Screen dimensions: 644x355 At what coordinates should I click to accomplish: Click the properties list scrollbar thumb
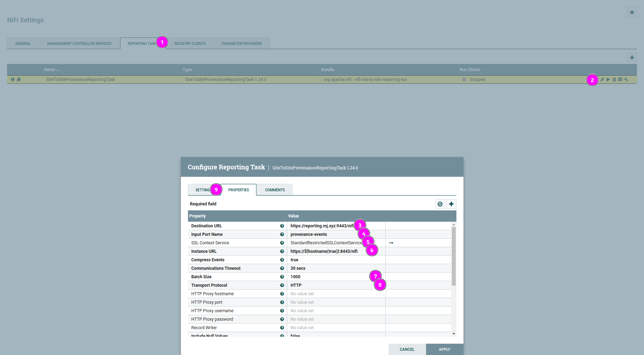coord(454,256)
